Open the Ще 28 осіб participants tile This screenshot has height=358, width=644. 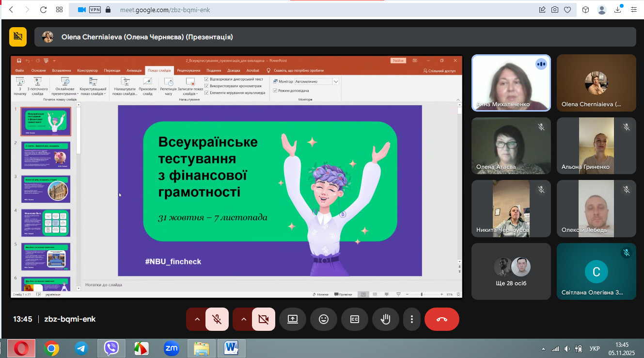point(511,271)
